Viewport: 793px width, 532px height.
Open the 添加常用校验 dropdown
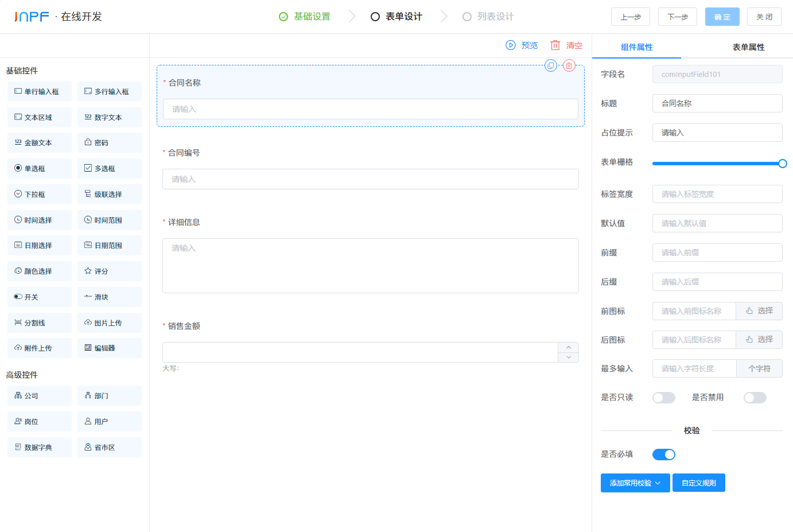[635, 483]
